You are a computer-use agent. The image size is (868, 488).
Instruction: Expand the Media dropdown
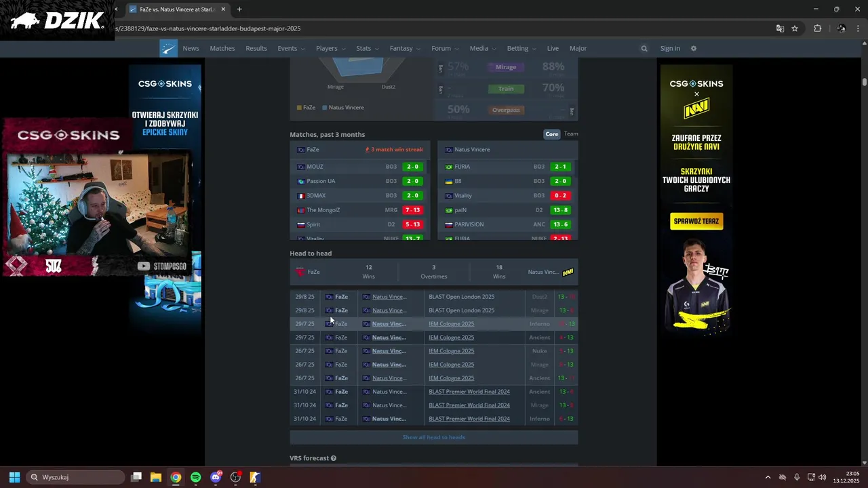click(483, 48)
